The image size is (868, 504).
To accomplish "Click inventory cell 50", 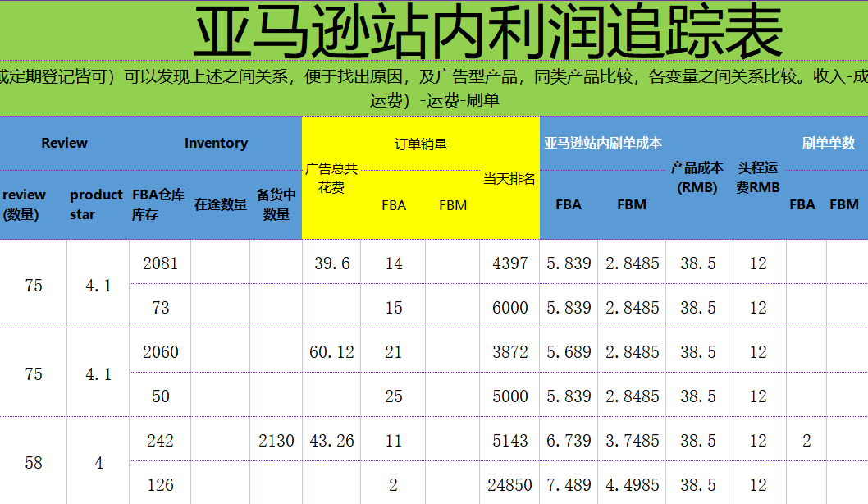I will tap(161, 396).
